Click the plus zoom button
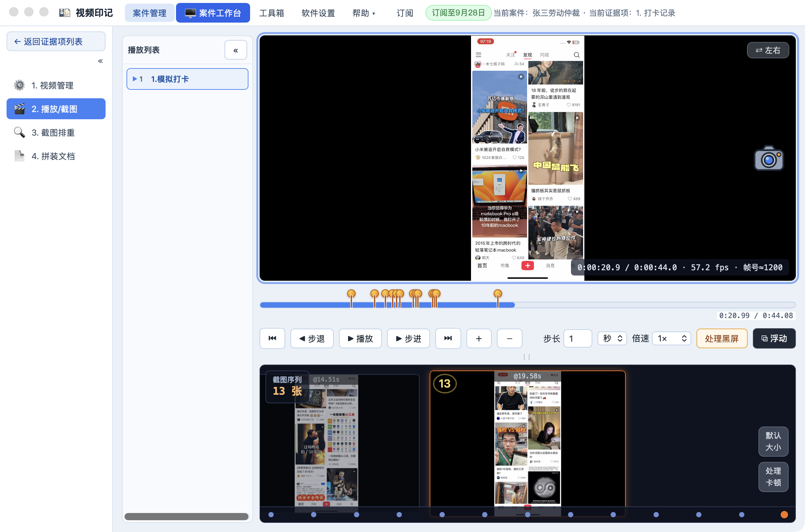Screen dimensions: 805x532 tap(479, 338)
